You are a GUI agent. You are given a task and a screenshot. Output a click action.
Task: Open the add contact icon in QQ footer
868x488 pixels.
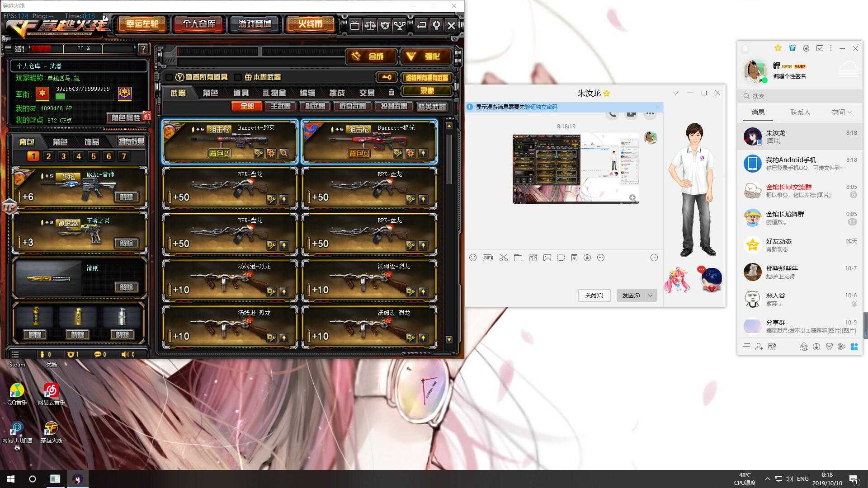pyautogui.click(x=759, y=347)
